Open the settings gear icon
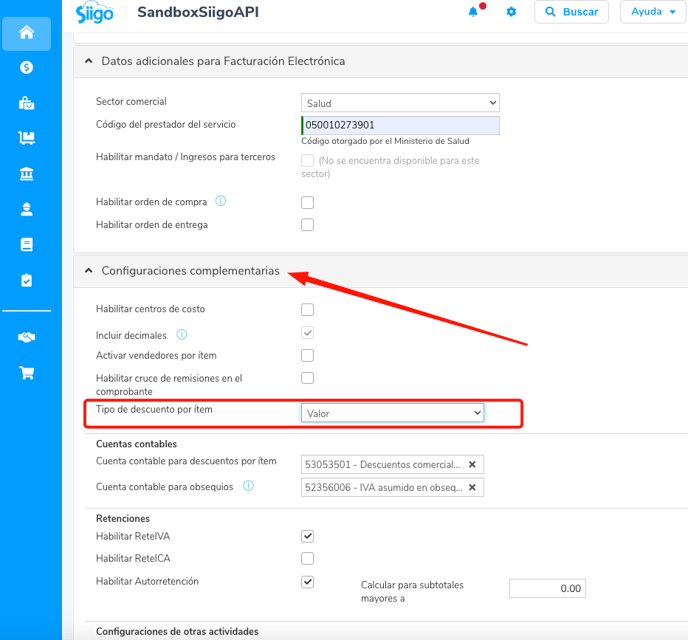Image resolution: width=688 pixels, height=640 pixels. (x=511, y=12)
